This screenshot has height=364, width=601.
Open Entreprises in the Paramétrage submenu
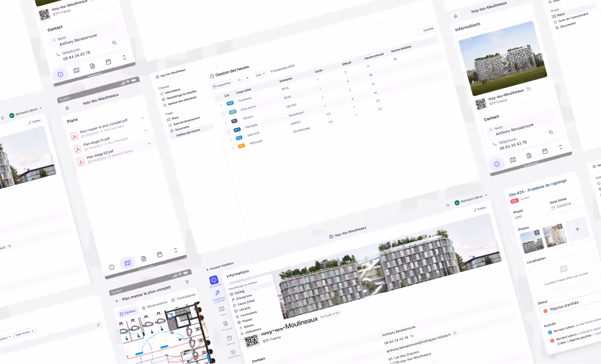coord(242,297)
